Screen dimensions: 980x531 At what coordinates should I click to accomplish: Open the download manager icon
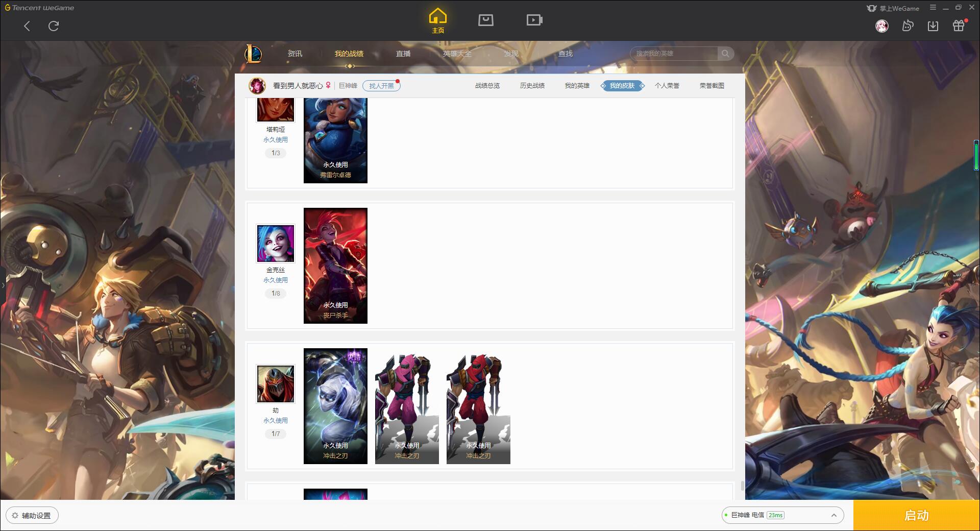[933, 26]
